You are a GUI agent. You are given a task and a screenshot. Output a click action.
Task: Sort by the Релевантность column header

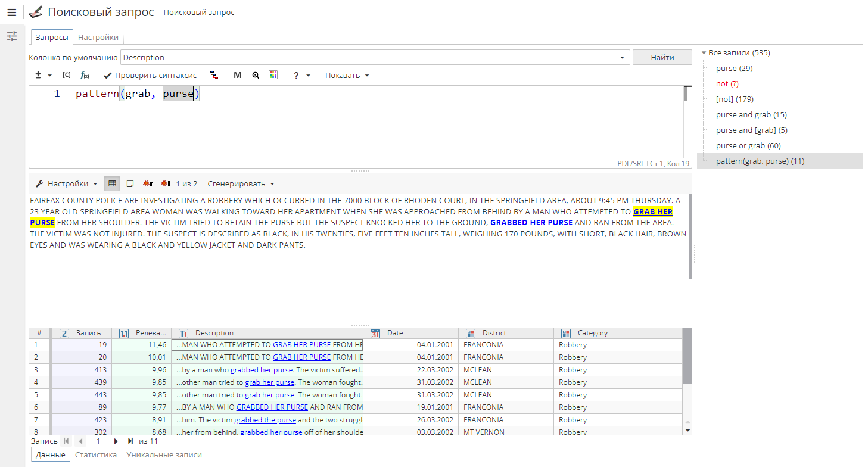click(141, 333)
